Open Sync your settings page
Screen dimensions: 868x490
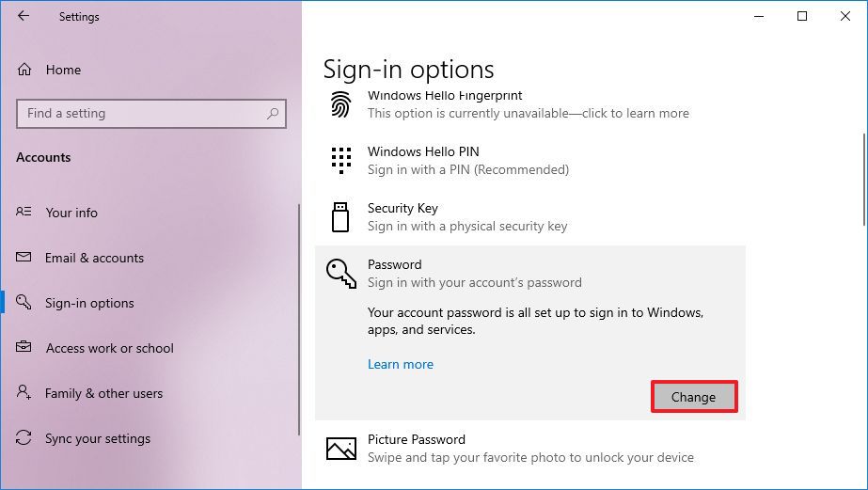[x=97, y=438]
